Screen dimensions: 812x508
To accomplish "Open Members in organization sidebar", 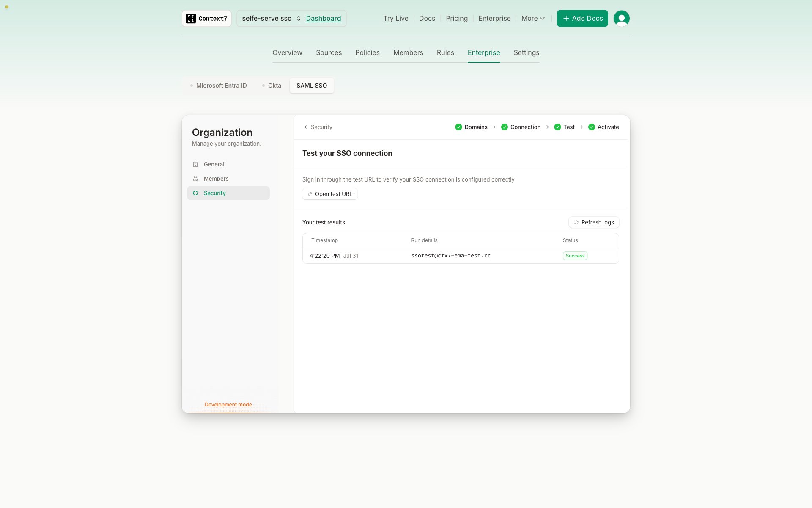I will [x=228, y=179].
